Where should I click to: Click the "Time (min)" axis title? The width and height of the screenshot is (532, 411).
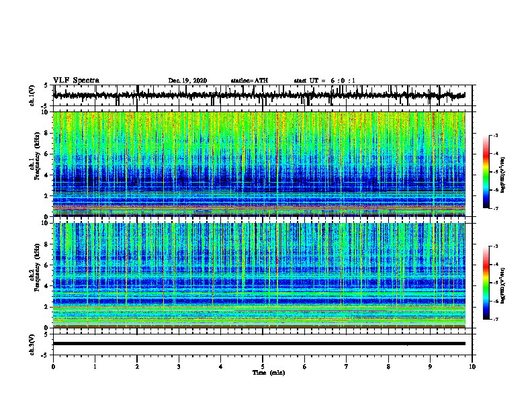[x=269, y=373]
